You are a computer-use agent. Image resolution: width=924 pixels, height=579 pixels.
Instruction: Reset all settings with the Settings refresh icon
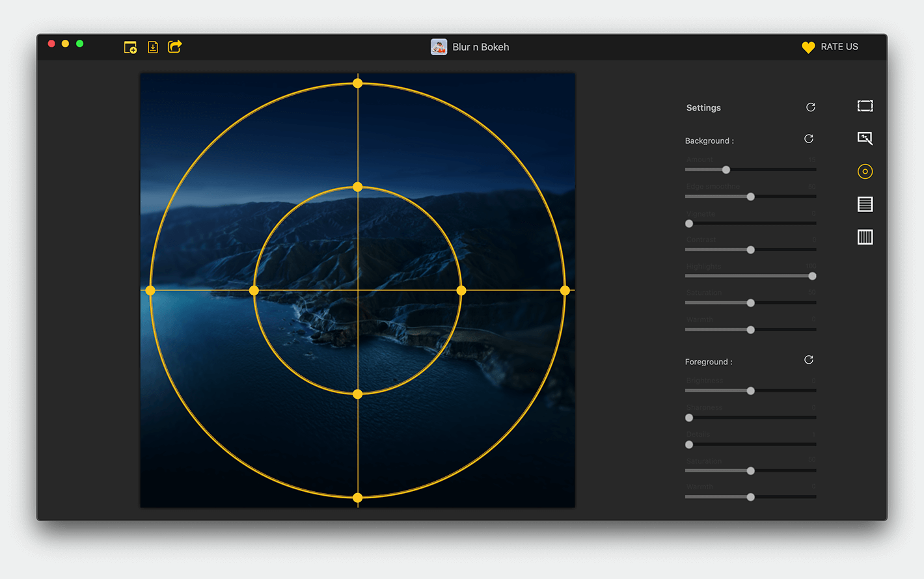pyautogui.click(x=811, y=107)
